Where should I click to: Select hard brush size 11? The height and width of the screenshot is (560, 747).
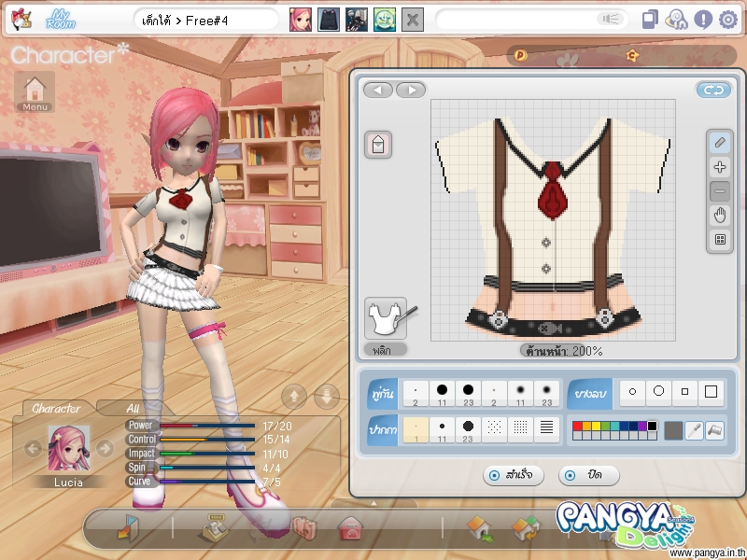442,394
